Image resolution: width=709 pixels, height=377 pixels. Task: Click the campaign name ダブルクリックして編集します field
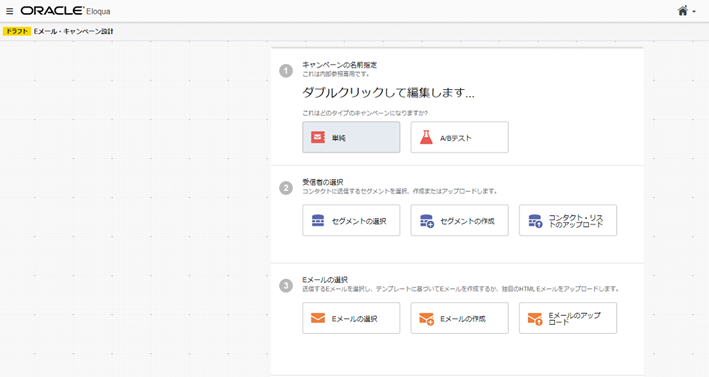388,93
